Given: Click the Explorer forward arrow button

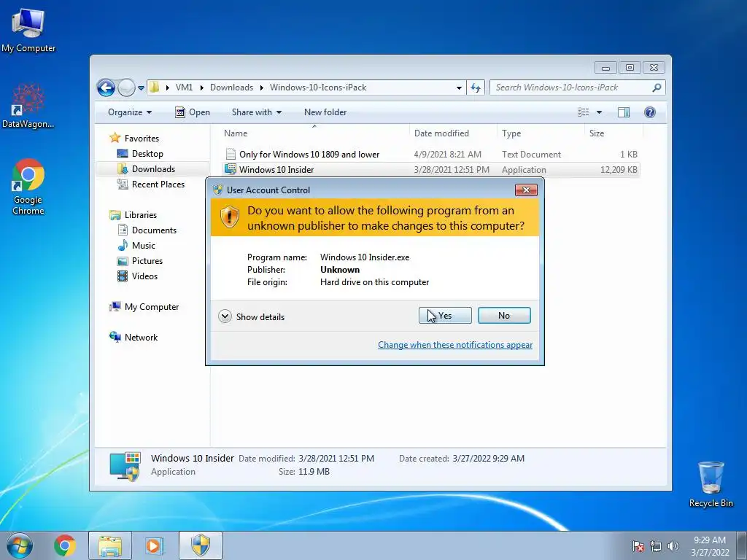Looking at the screenshot, I should coord(126,87).
